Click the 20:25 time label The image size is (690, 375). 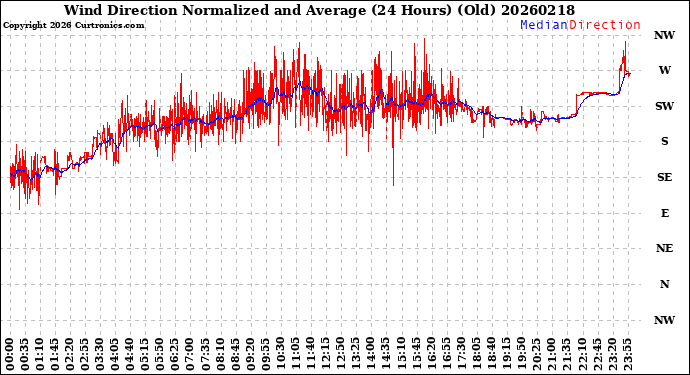[x=536, y=355]
